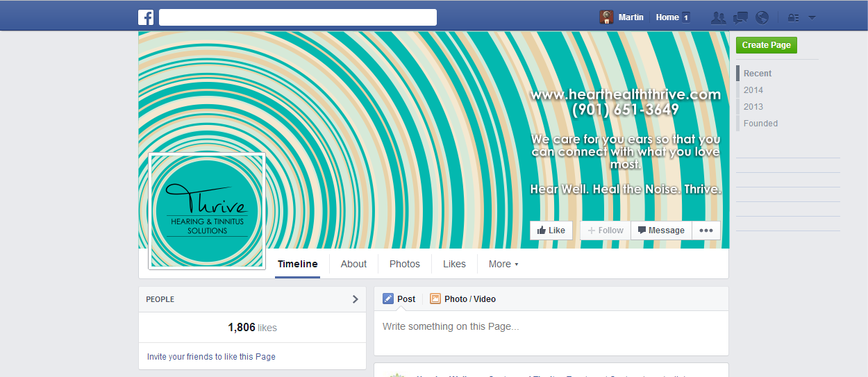Screen dimensions: 868x377
Task: Switch to the About tab
Action: click(x=353, y=264)
